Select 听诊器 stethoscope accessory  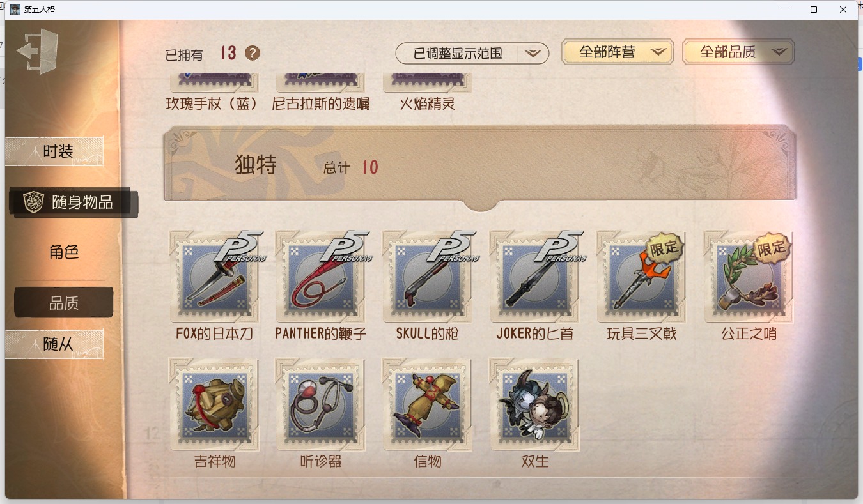click(321, 404)
